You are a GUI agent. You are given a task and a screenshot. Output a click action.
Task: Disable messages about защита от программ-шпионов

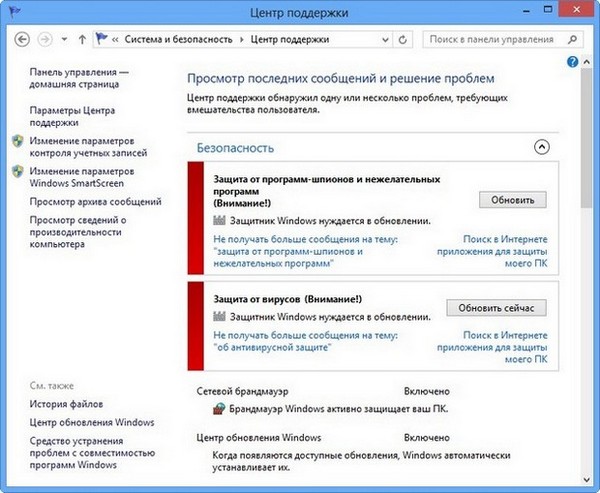[305, 251]
